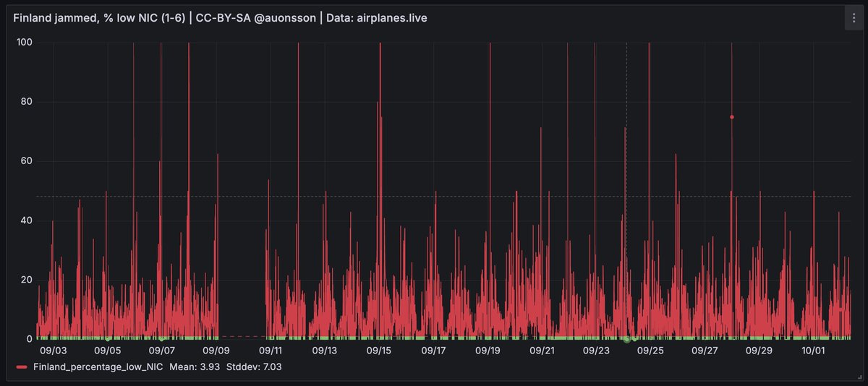Click the "Mean: 3.93" legend value

pyautogui.click(x=195, y=367)
